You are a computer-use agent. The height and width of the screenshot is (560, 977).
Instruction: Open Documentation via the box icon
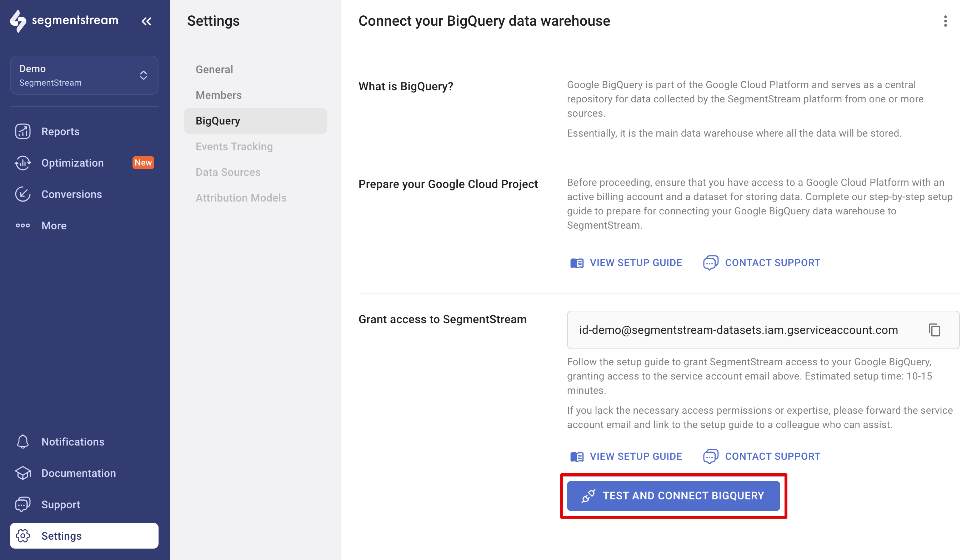click(23, 473)
